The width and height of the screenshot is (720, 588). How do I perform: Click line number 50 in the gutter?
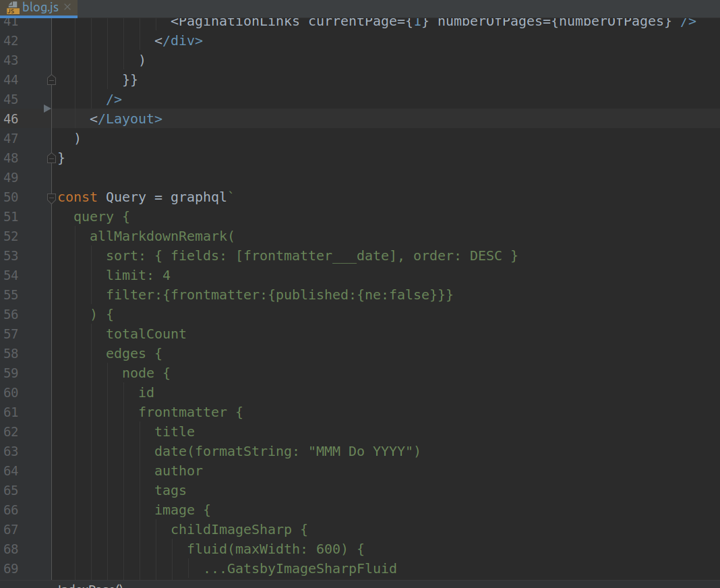(x=11, y=197)
